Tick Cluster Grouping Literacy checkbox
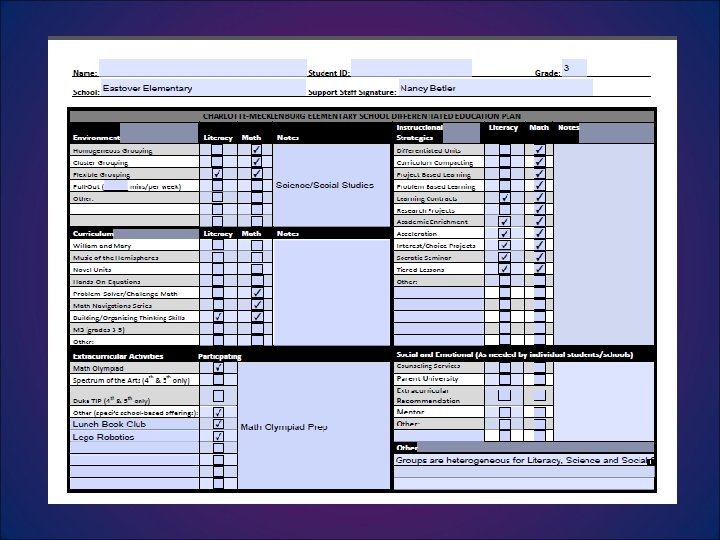Viewport: 720px width, 540px height. 217,162
